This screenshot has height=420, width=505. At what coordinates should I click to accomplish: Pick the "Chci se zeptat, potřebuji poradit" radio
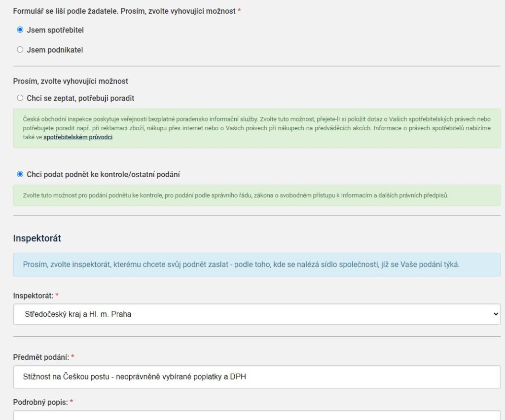point(20,98)
